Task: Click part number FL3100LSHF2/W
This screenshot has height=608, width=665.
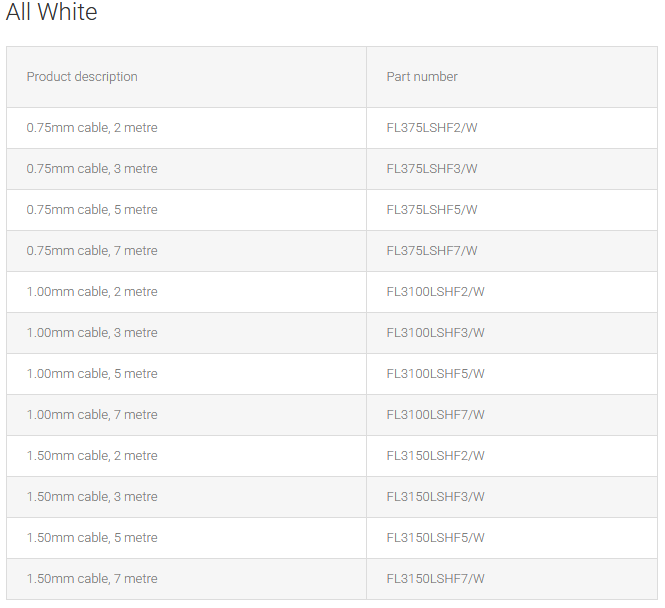Action: click(435, 292)
